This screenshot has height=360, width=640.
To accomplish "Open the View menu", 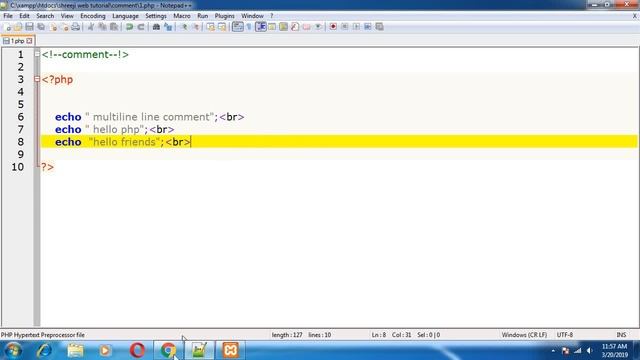I will pyautogui.click(x=67, y=16).
